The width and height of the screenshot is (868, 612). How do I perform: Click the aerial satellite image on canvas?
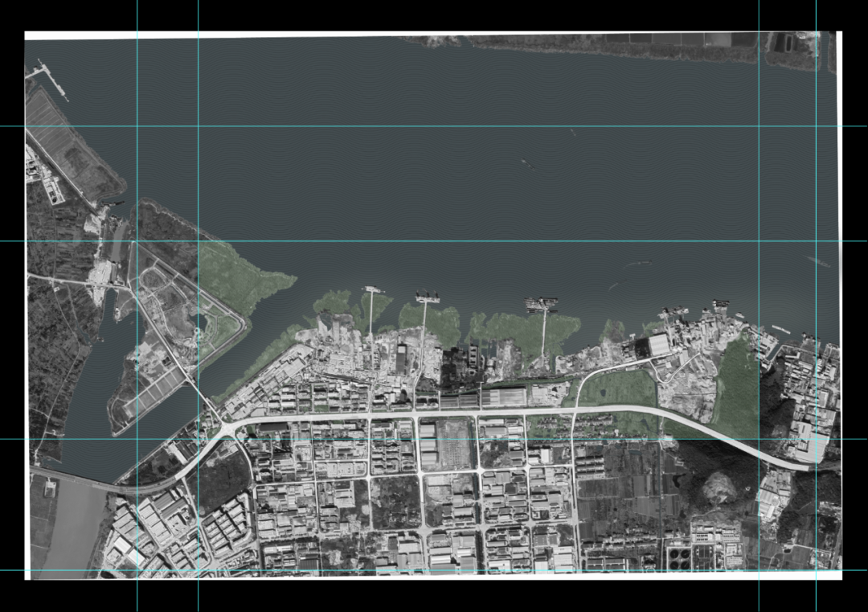pyautogui.click(x=433, y=306)
